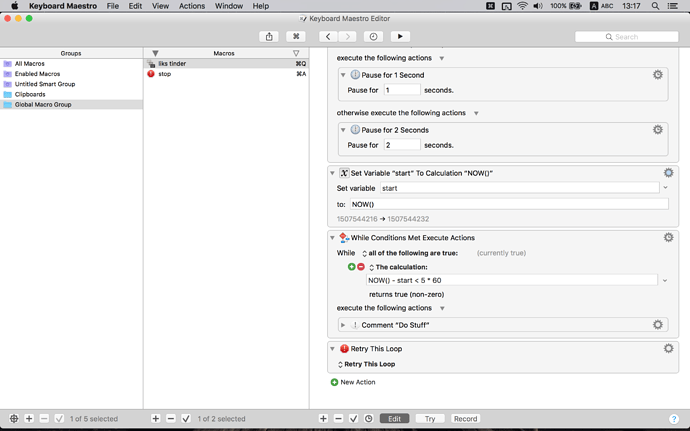
Task: Click the NOW() calculation 'to' field
Action: tap(509, 204)
